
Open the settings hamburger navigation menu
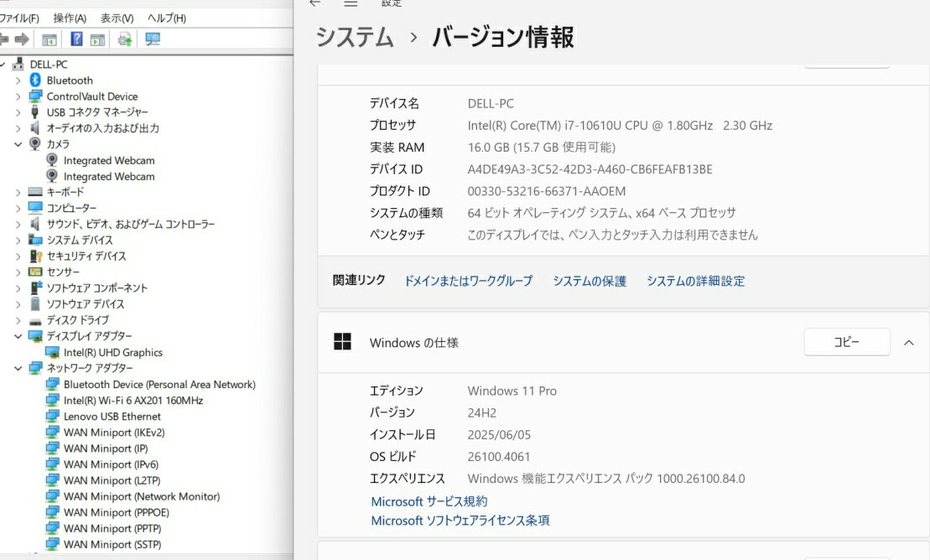point(351,3)
